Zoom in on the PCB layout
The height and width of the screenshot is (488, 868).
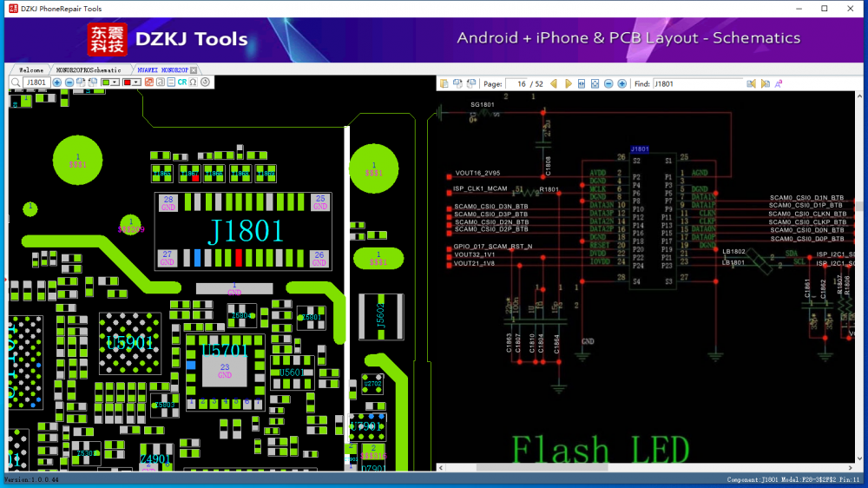pos(57,82)
